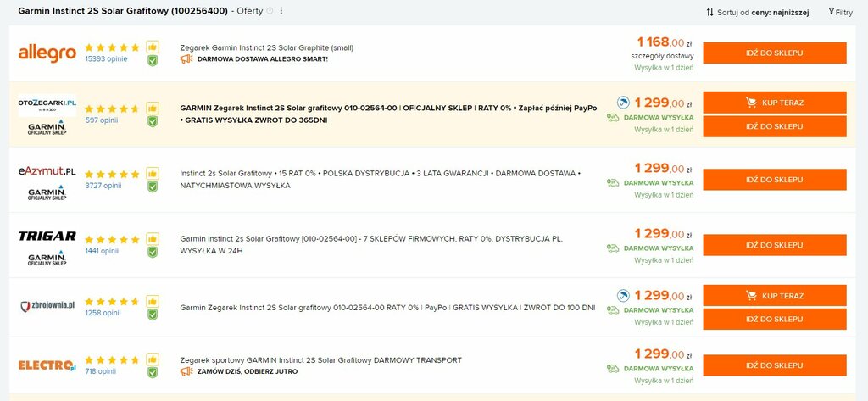Click the page heading Garmin Instinct 2S Solar Grafitowy (100256400)

[x=123, y=10]
